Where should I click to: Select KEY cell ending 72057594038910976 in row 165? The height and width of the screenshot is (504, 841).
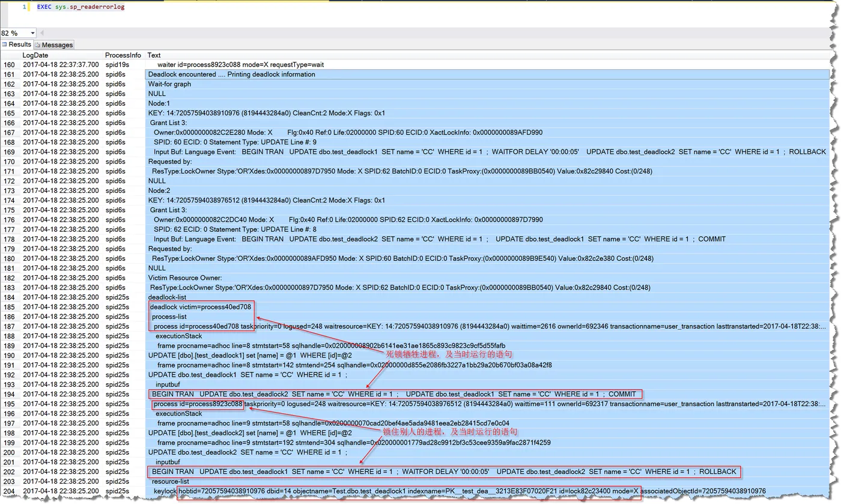(487, 113)
